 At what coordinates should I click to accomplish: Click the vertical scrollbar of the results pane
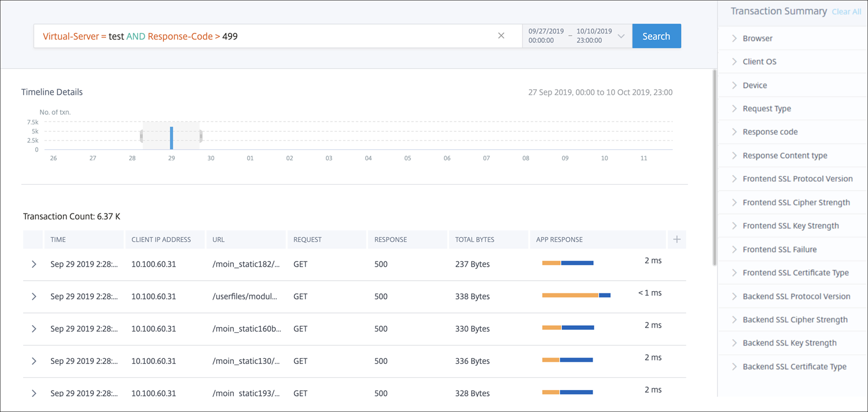point(714,168)
